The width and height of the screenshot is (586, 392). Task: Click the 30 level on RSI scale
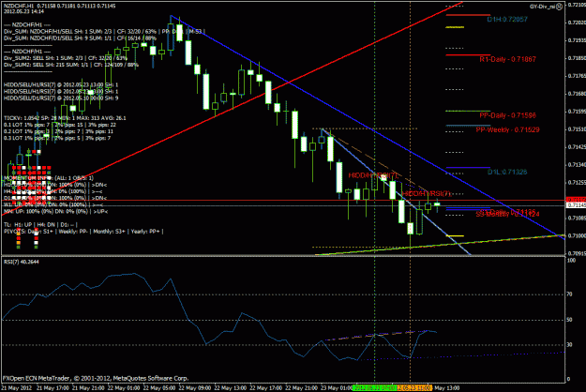(x=569, y=345)
